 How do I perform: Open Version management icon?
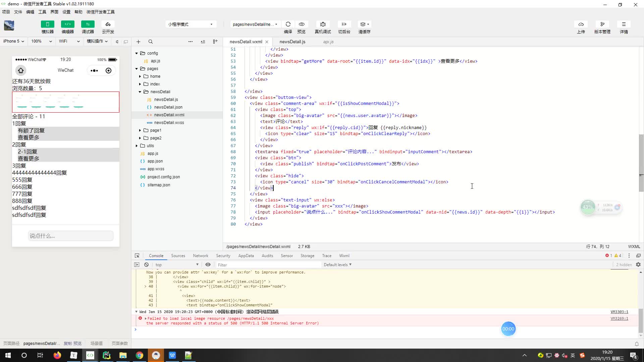coord(602,24)
